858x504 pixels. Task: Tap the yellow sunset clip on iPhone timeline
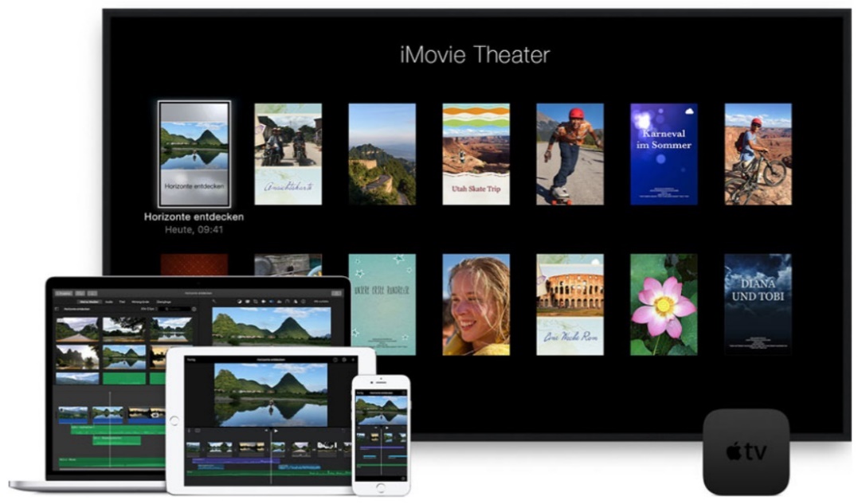[x=375, y=437]
